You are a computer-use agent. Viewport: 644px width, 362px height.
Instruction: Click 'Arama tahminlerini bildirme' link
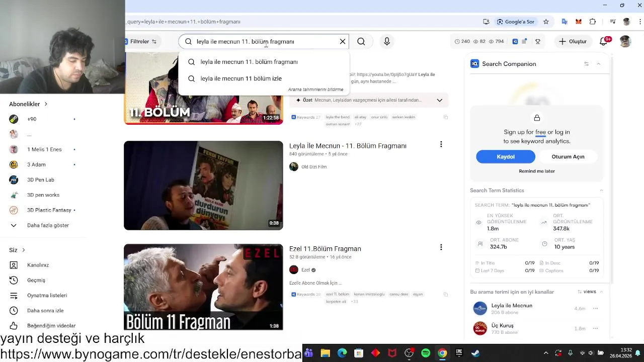(x=315, y=89)
